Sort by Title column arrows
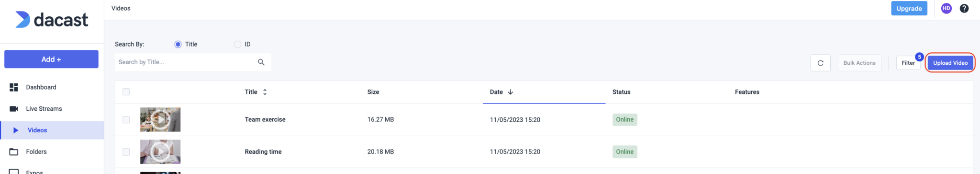This screenshot has height=174, width=980. (x=265, y=92)
